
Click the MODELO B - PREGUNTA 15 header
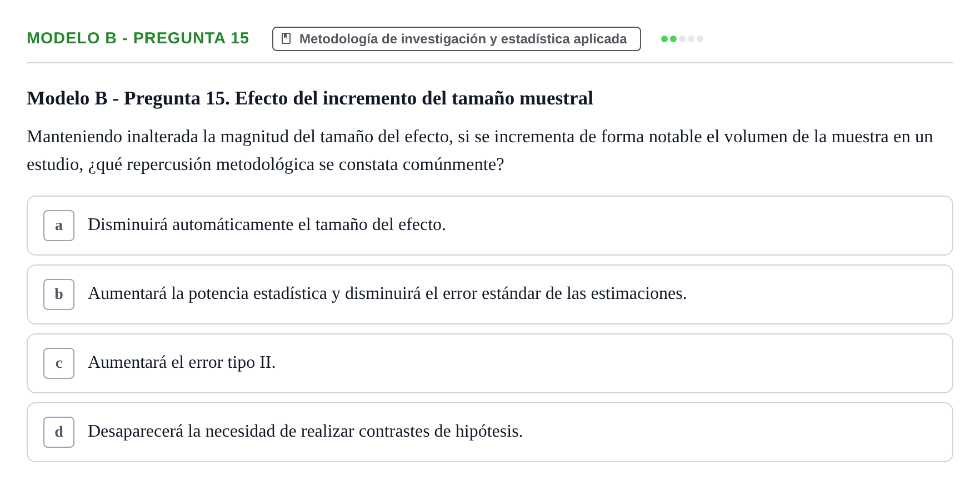[138, 38]
